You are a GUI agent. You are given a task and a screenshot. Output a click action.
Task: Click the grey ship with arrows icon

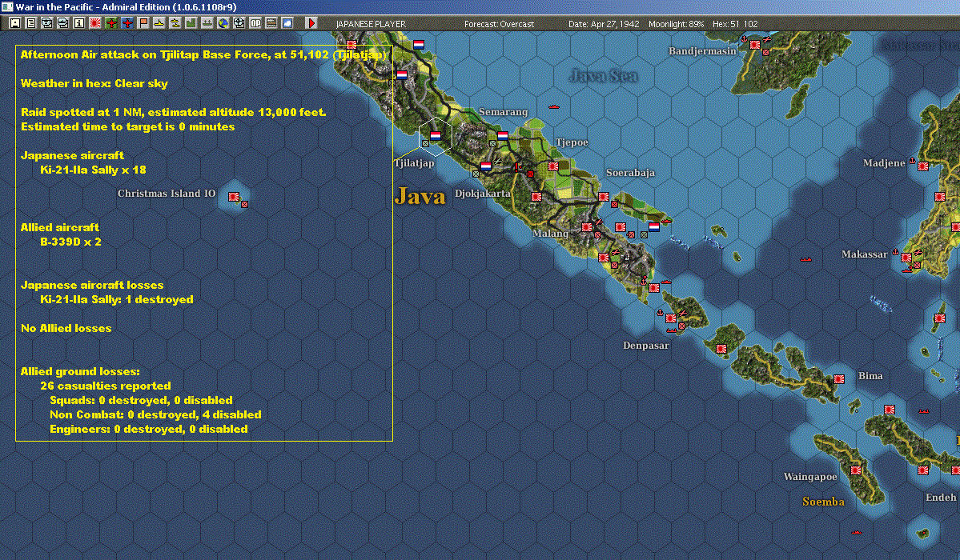click(207, 23)
